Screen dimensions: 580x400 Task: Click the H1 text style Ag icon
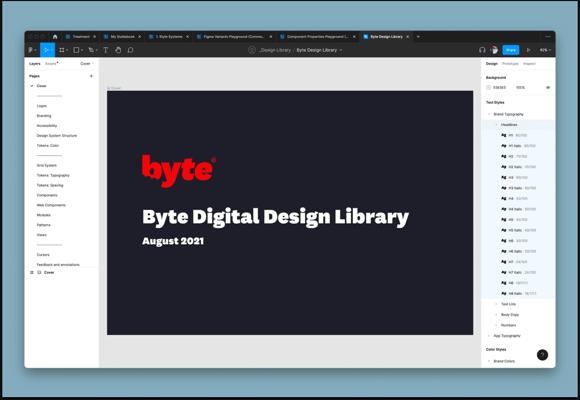(x=503, y=135)
